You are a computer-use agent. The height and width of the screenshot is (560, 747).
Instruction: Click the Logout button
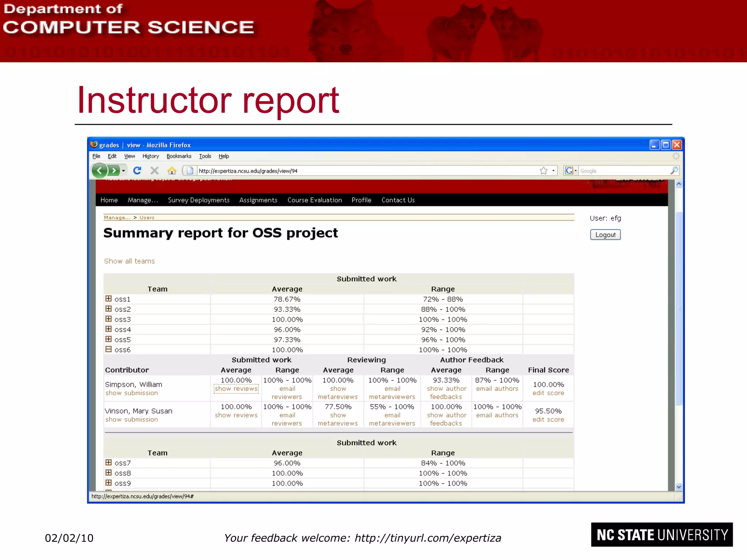pyautogui.click(x=605, y=235)
